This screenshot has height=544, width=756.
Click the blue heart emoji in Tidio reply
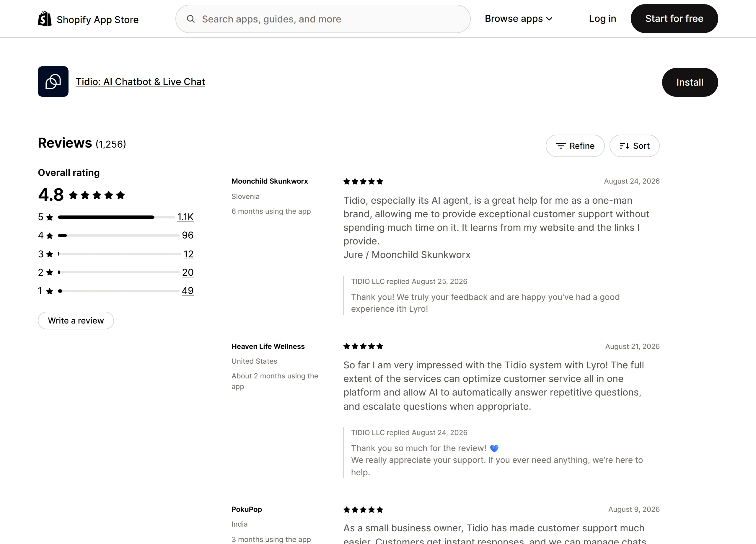(x=494, y=448)
